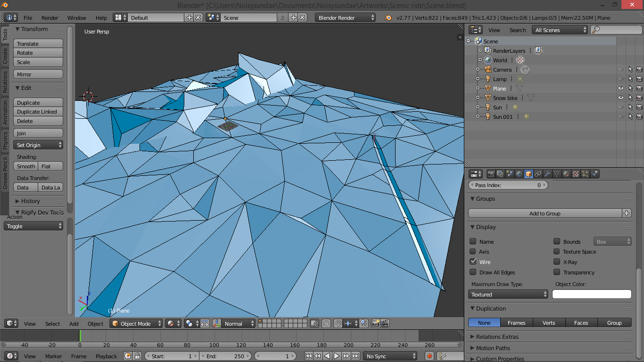Enable the Transparency checkbox
This screenshot has height=362, width=644.
tap(557, 272)
